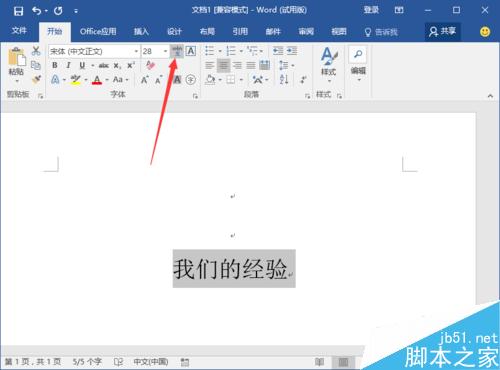Viewport: 500px width, 370px height.
Task: Click the Multilevel List icon
Action: click(252, 51)
